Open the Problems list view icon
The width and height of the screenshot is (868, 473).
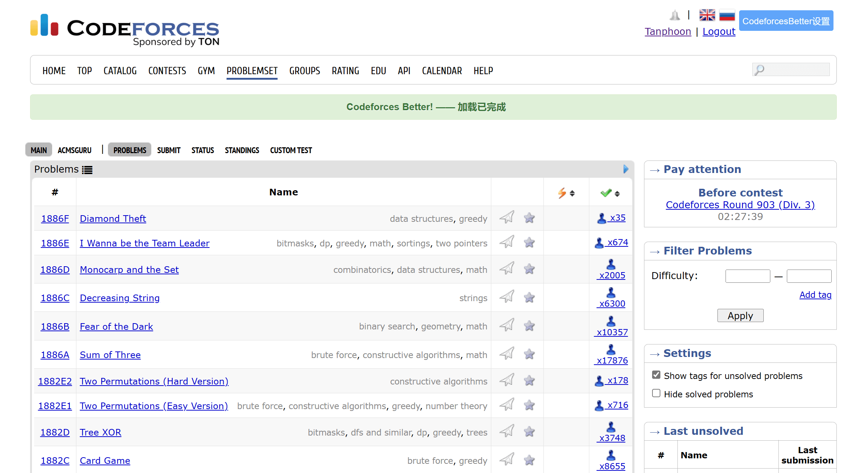point(87,170)
